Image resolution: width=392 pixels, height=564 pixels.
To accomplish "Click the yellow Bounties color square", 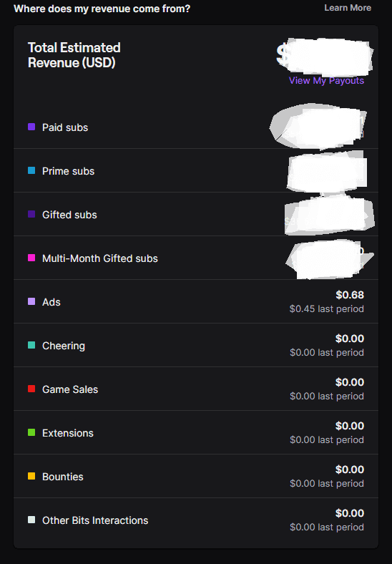I will click(x=31, y=476).
